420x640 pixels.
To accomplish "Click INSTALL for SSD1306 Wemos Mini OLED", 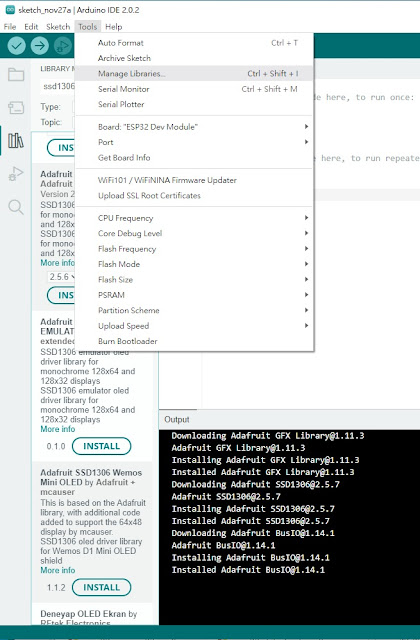I will [102, 587].
